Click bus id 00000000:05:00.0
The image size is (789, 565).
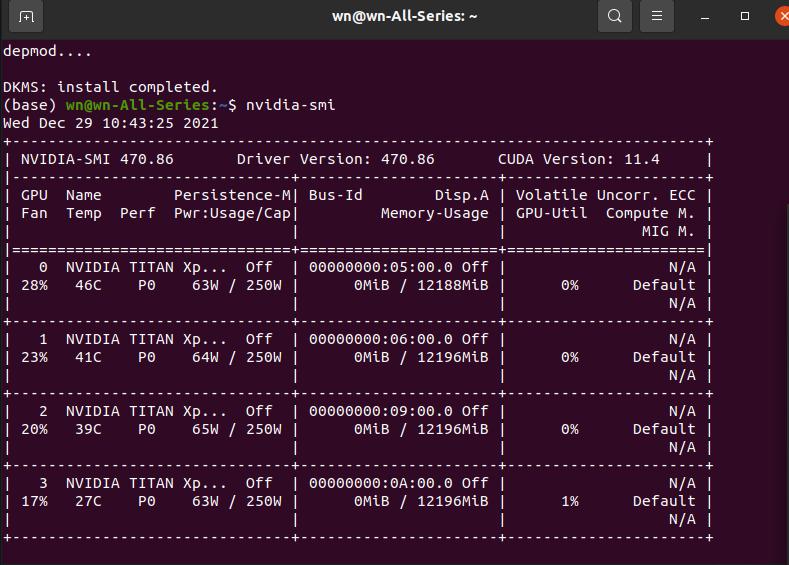pyautogui.click(x=381, y=267)
